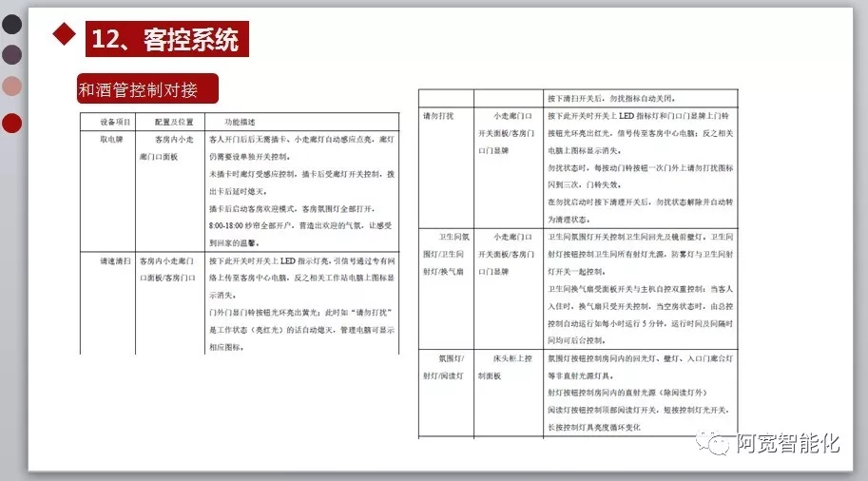This screenshot has height=481, width=868.
Task: Select the dark gray-purple circle
Action: [x=11, y=54]
